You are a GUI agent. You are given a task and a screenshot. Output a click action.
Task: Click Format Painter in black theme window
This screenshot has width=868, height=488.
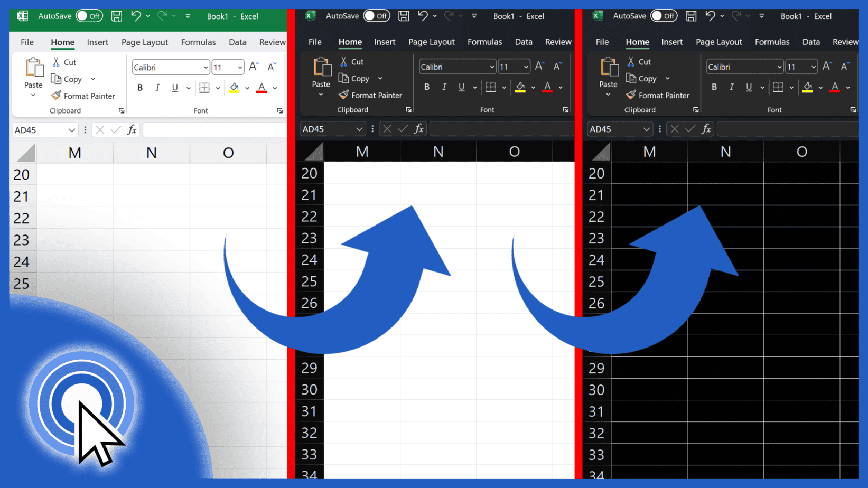point(658,96)
